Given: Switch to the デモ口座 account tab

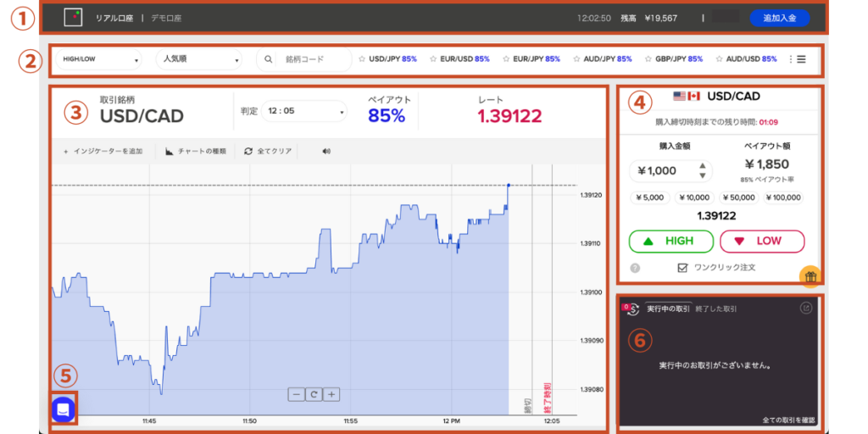Looking at the screenshot, I should [x=166, y=17].
